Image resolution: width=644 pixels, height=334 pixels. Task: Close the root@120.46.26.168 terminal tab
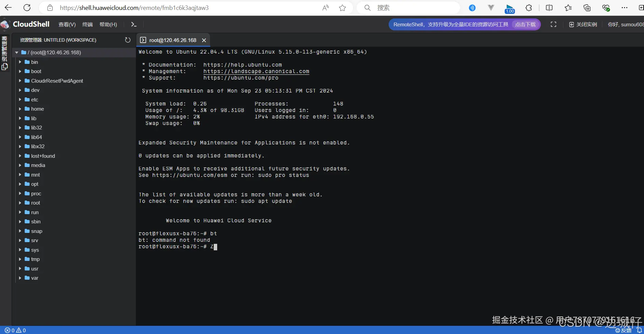click(204, 40)
